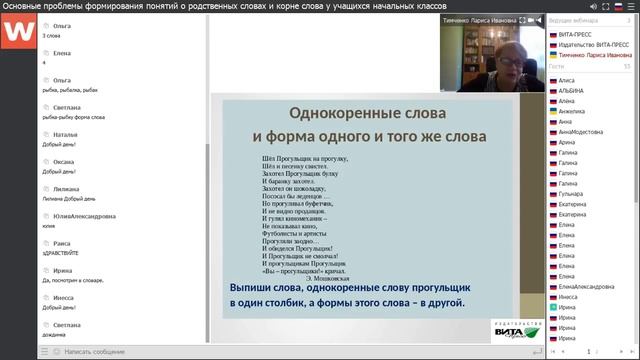Image resolution: width=640 pixels, height=360 pixels.
Task: Focus the 'Написать сообщение' input field
Action: point(296,351)
